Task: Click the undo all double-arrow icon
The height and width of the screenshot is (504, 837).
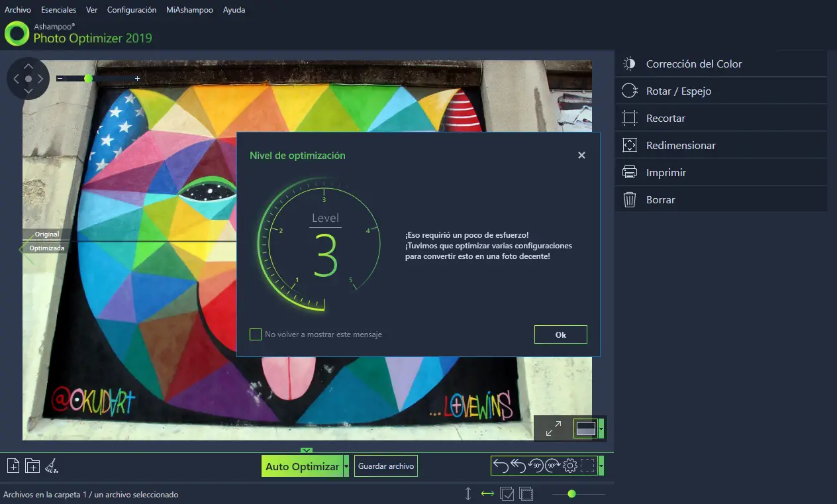Action: coord(518,466)
